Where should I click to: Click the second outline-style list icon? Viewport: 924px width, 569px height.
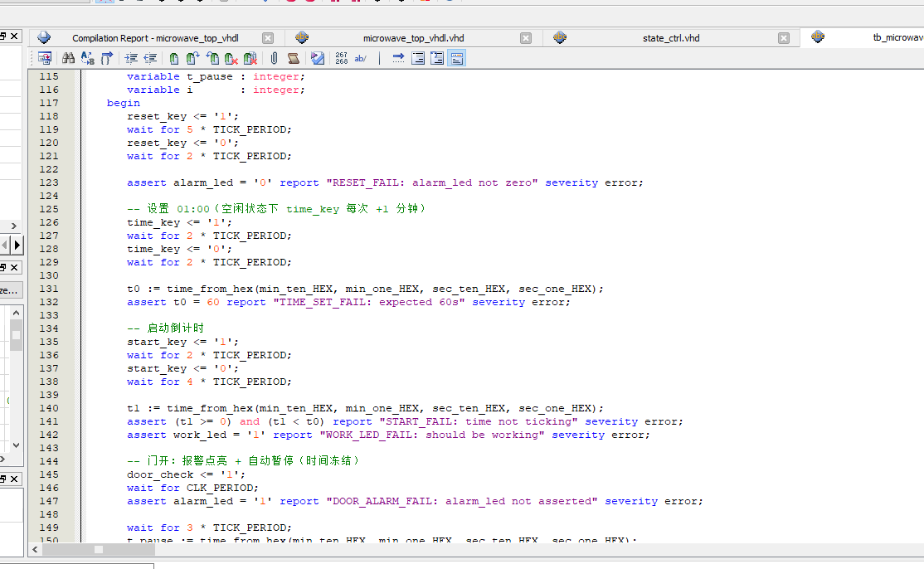point(437,58)
